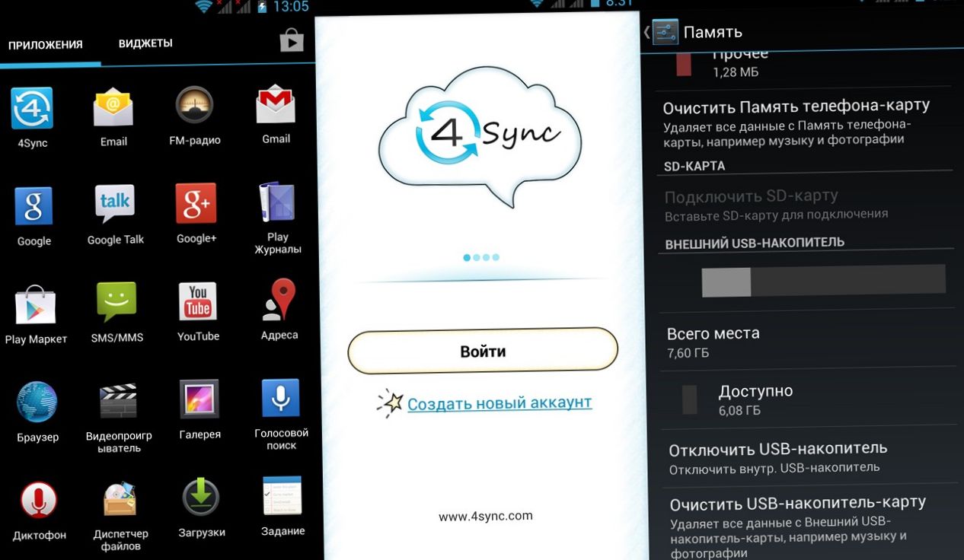The width and height of the screenshot is (964, 560).
Task: Follow the Создать новый аккаунт link
Action: click(499, 402)
